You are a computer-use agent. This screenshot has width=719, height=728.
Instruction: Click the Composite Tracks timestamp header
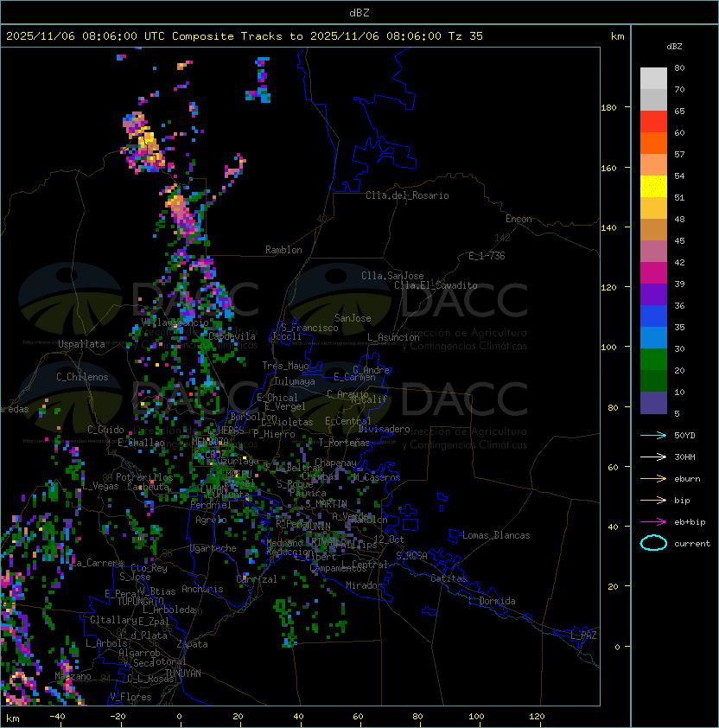245,35
